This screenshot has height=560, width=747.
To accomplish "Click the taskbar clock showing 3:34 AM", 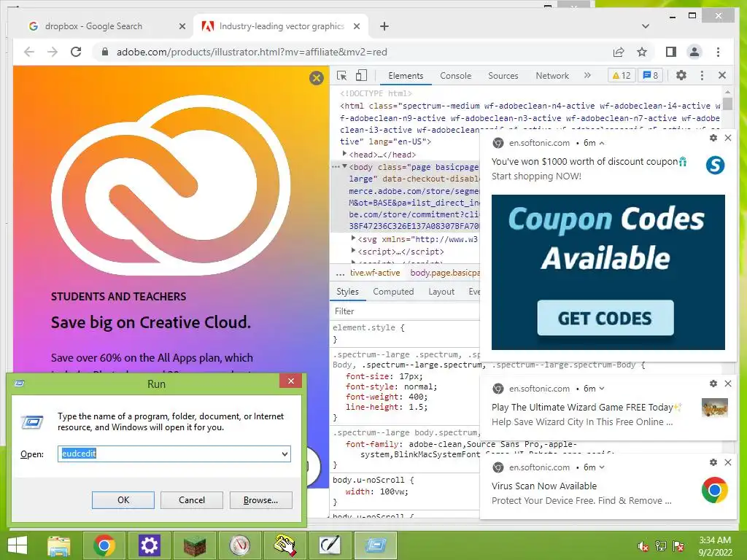I will (x=715, y=546).
